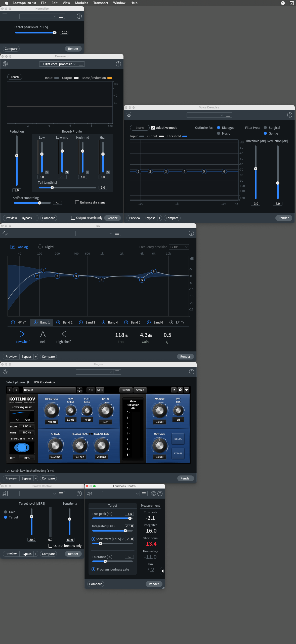Expand the Select plug-in disclosure triangle

tap(28, 382)
